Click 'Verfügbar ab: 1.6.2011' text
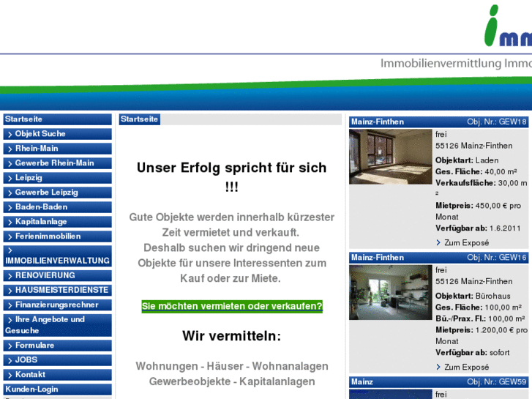Image resolution: width=532 pixels, height=399 pixels. tap(478, 228)
